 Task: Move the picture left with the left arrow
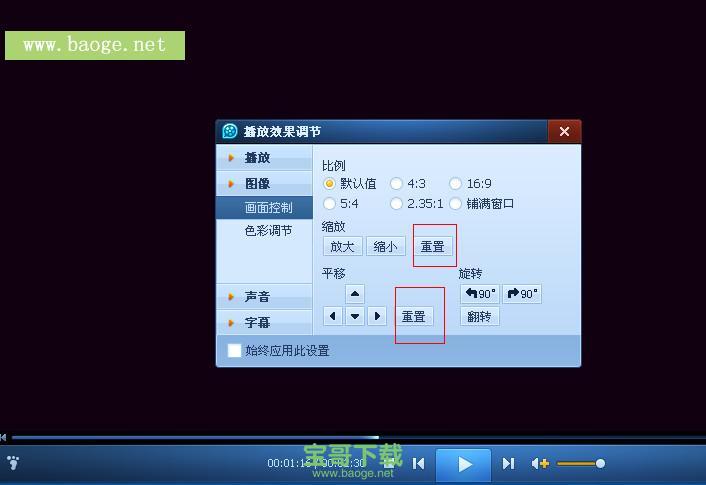333,316
